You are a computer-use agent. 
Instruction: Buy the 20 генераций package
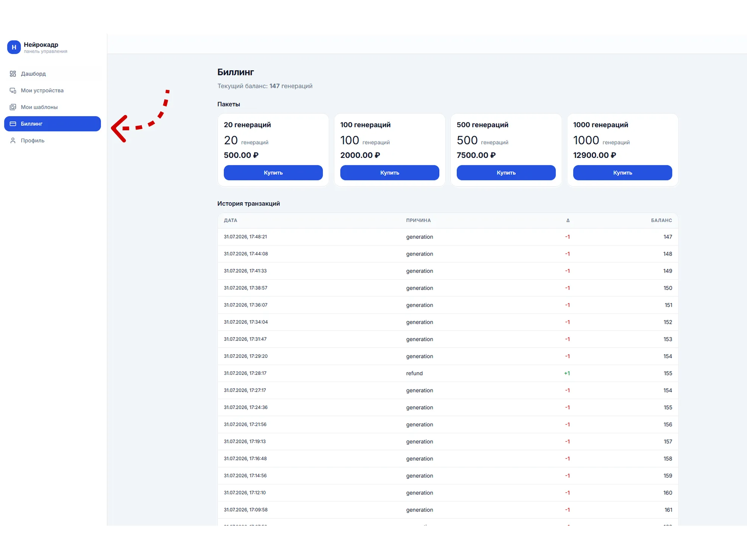(x=273, y=173)
